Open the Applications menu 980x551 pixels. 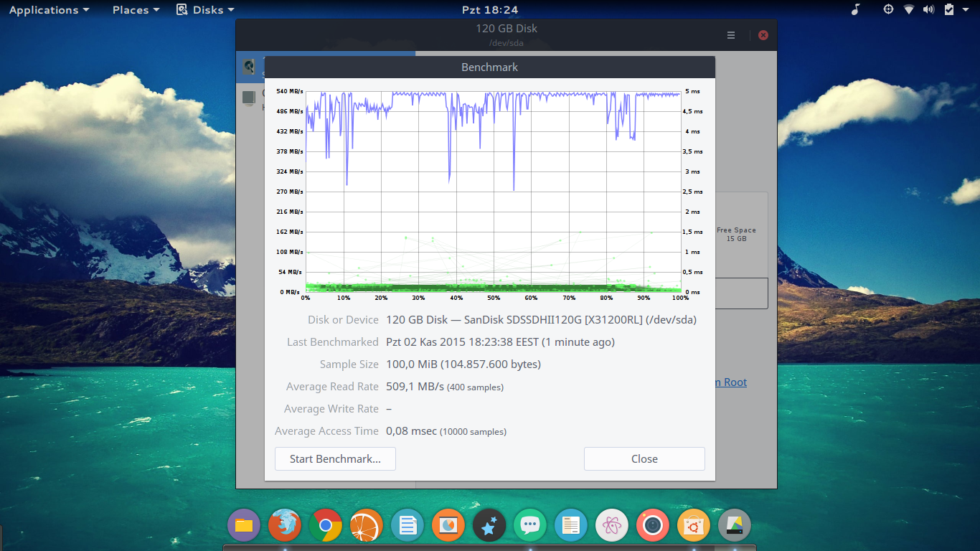(x=49, y=10)
